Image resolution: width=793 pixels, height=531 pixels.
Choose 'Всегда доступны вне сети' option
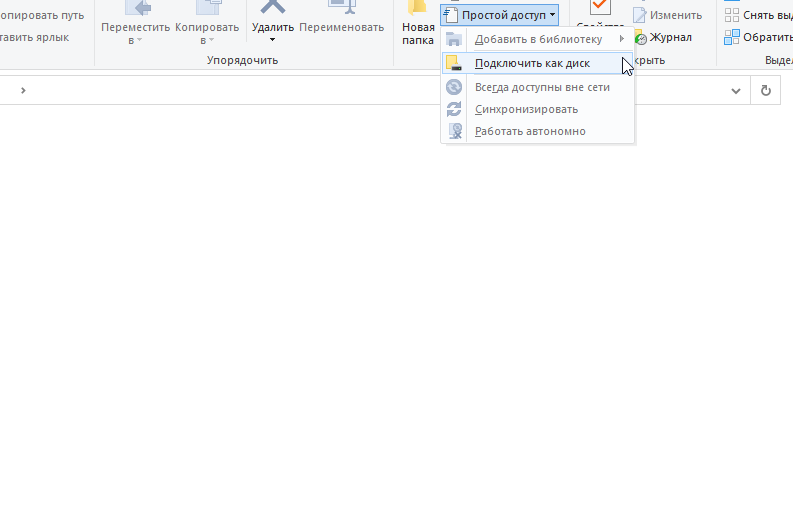click(x=537, y=87)
